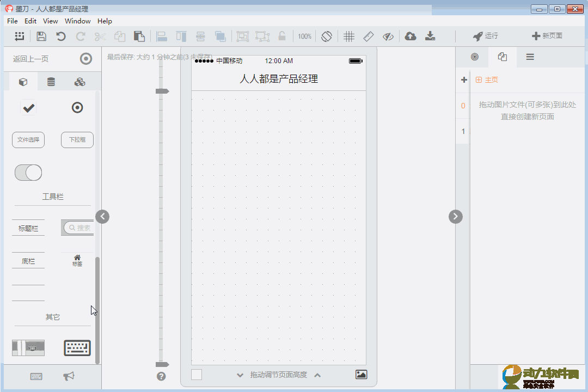Click bottom handle on vertical ruler slider
The image size is (588, 392).
[162, 365]
